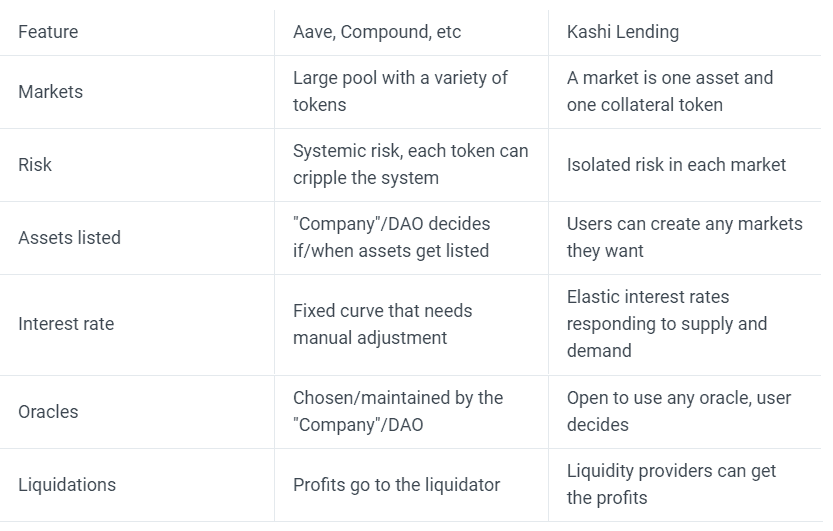Select "Fixed curve that needs manual adjustment"

pos(383,324)
